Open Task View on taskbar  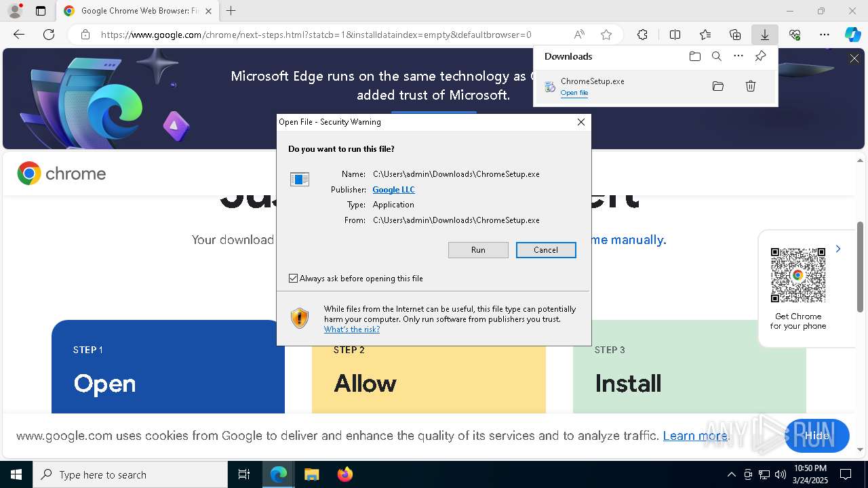click(244, 474)
